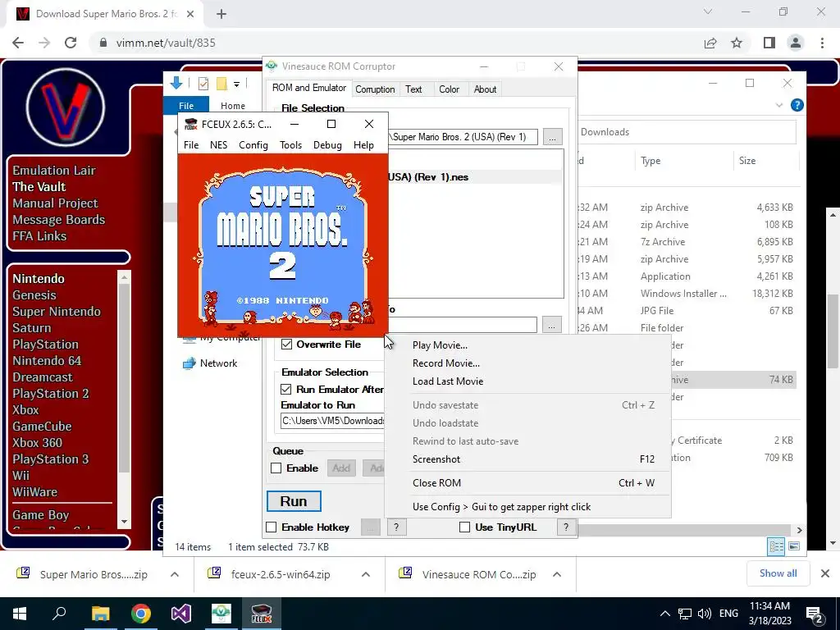Click the share page icon in address bar
Image resolution: width=840 pixels, height=630 pixels.
tap(710, 43)
